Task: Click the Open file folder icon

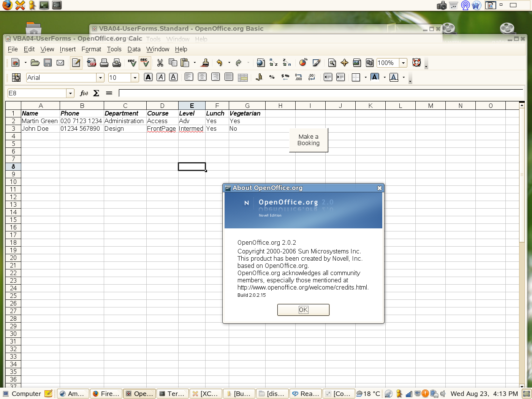Action: click(35, 63)
